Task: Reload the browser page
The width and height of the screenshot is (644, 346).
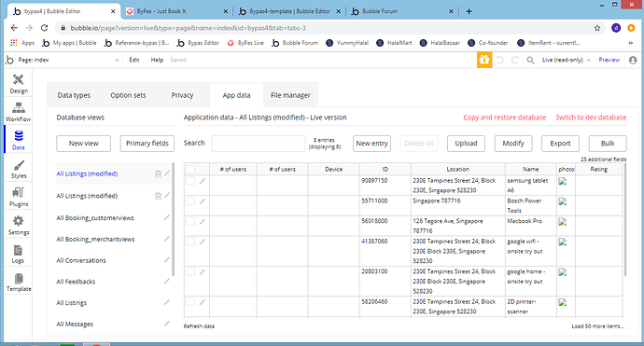Action: point(45,28)
